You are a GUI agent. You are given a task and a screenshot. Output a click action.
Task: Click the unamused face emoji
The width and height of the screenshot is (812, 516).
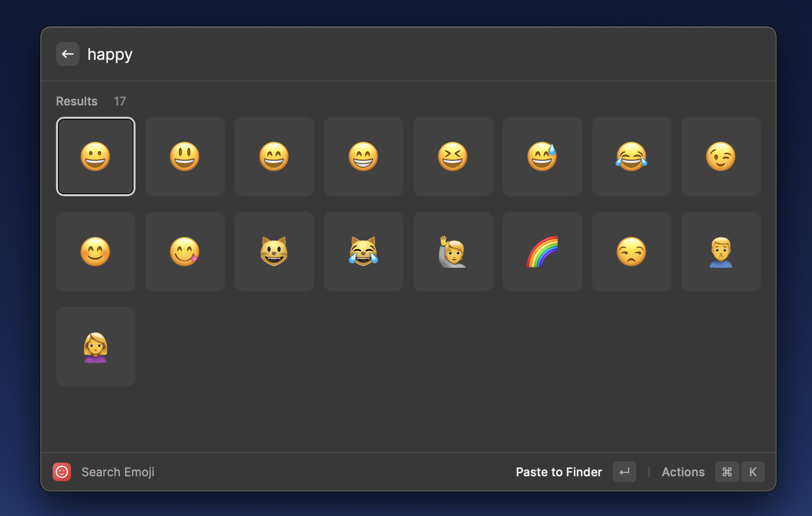[632, 251]
